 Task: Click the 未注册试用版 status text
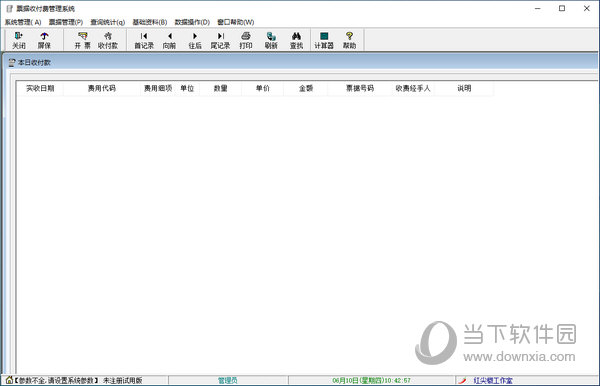click(x=122, y=380)
